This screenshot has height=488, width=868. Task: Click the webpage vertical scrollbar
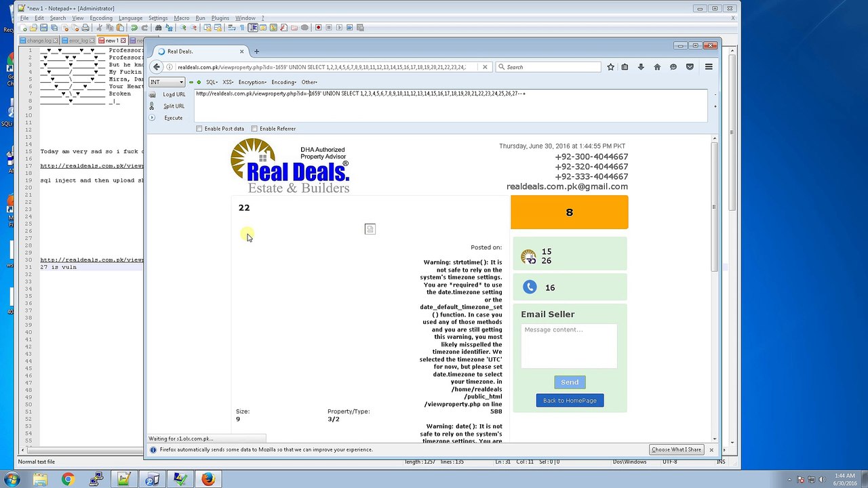pyautogui.click(x=715, y=288)
